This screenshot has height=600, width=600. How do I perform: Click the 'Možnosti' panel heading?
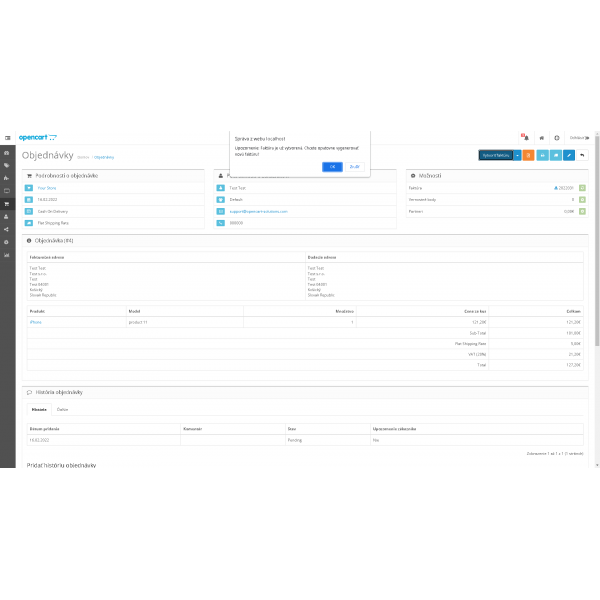click(x=430, y=176)
